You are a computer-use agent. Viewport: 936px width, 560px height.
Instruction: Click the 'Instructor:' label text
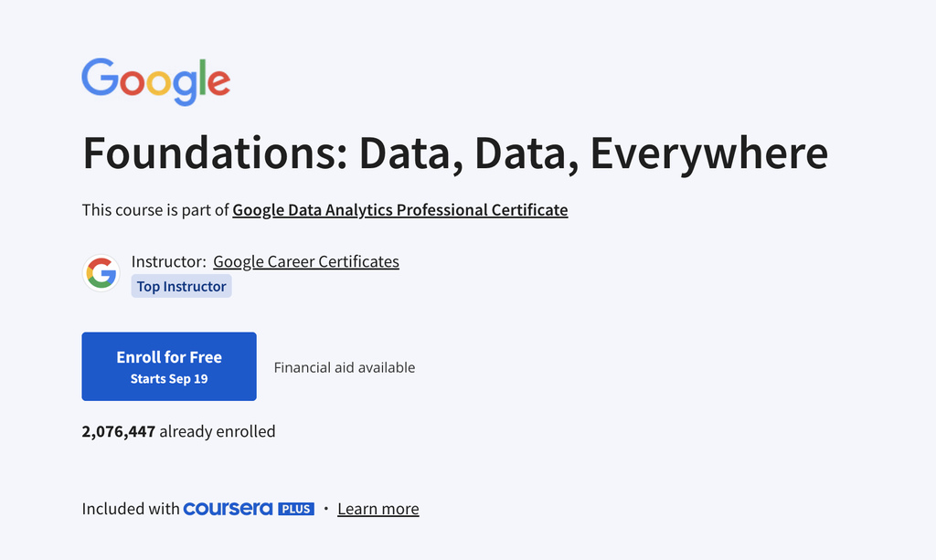(x=168, y=261)
